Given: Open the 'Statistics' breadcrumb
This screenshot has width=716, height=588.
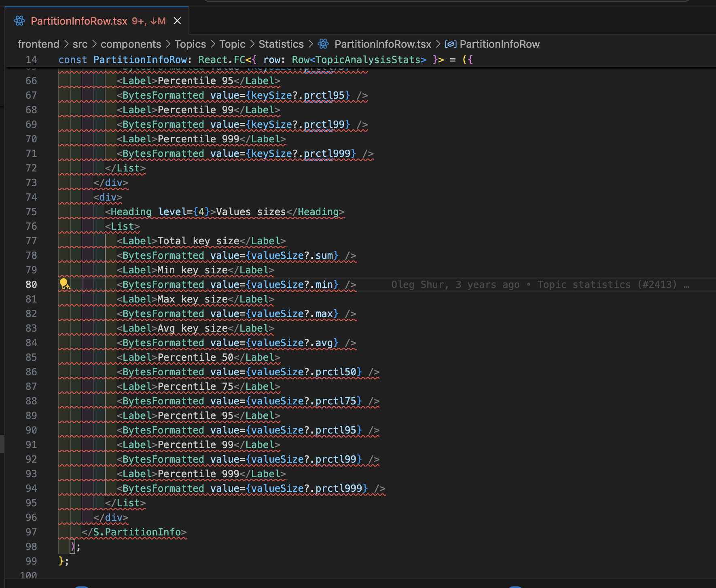Looking at the screenshot, I should pos(281,44).
